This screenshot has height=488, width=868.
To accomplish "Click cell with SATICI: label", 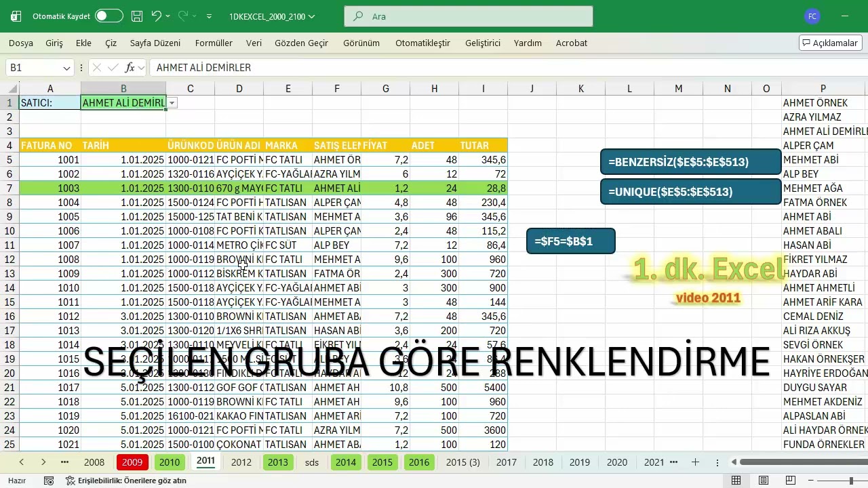I will click(x=50, y=103).
